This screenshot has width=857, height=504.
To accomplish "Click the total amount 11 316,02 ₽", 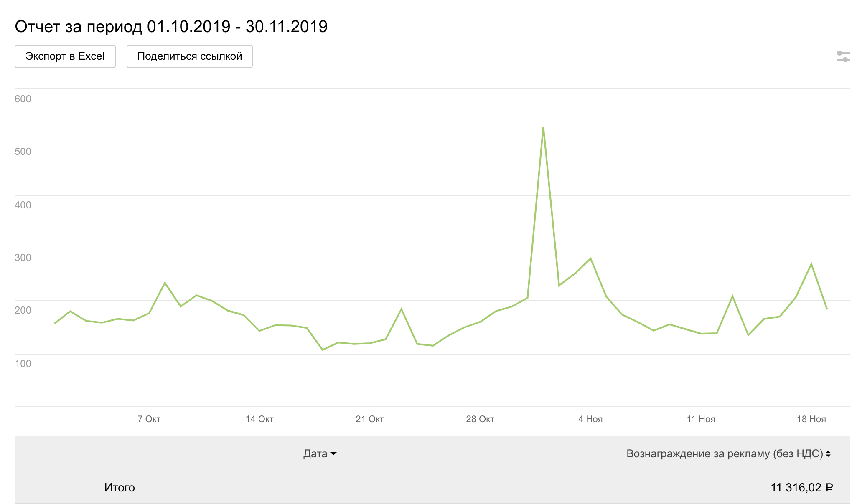I will 801,488.
